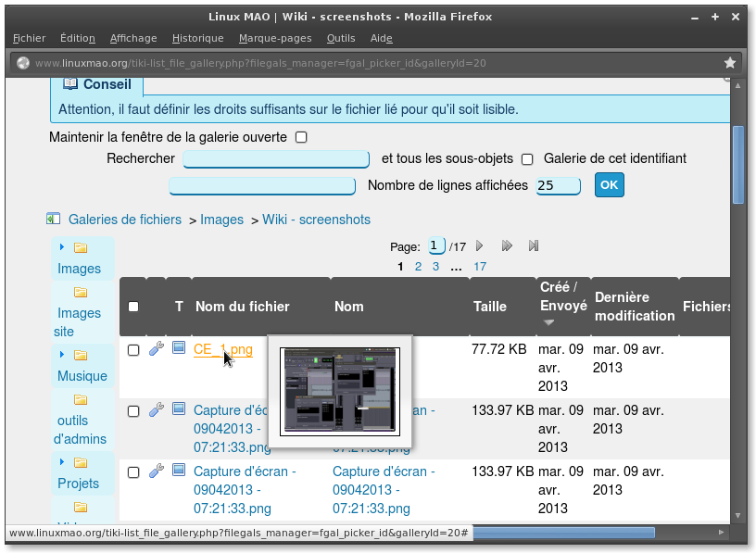Open the Marque-pages menu

pyautogui.click(x=275, y=38)
